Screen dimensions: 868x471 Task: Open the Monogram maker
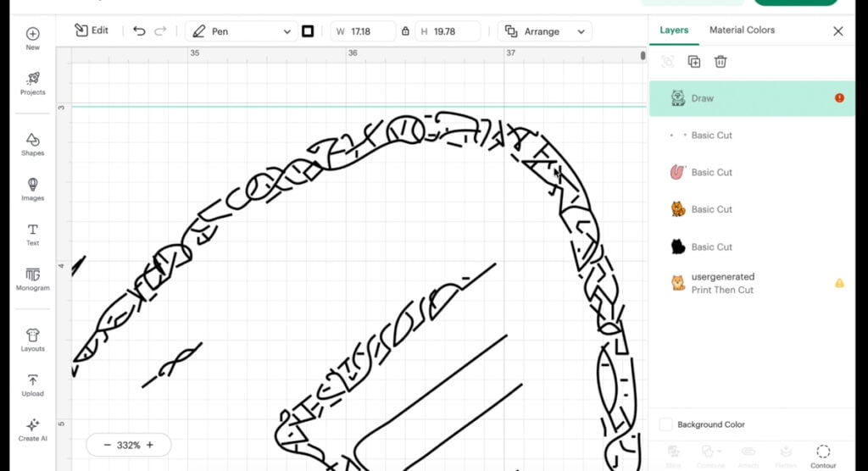(33, 280)
